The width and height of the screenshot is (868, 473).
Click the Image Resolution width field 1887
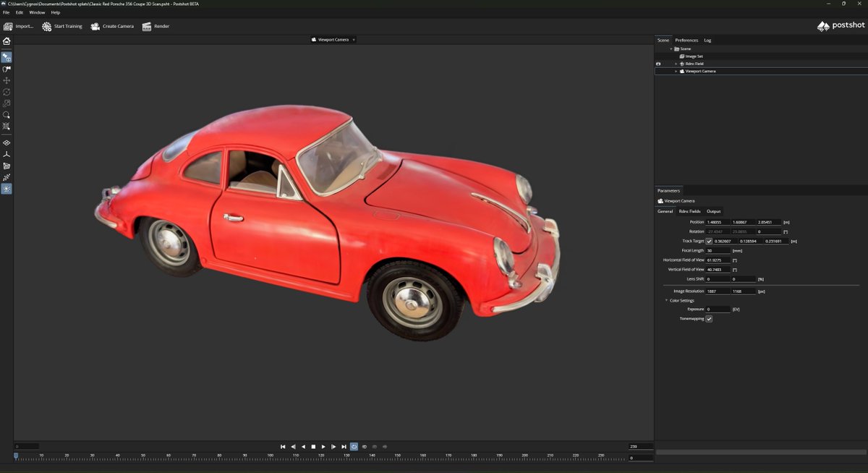click(x=718, y=291)
